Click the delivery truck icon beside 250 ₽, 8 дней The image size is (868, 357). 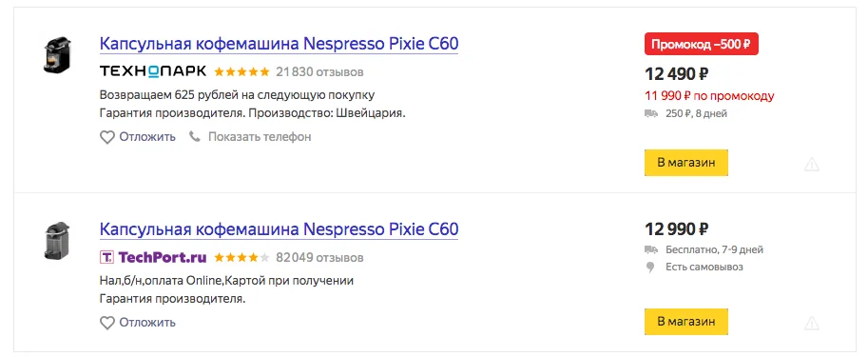tap(651, 113)
